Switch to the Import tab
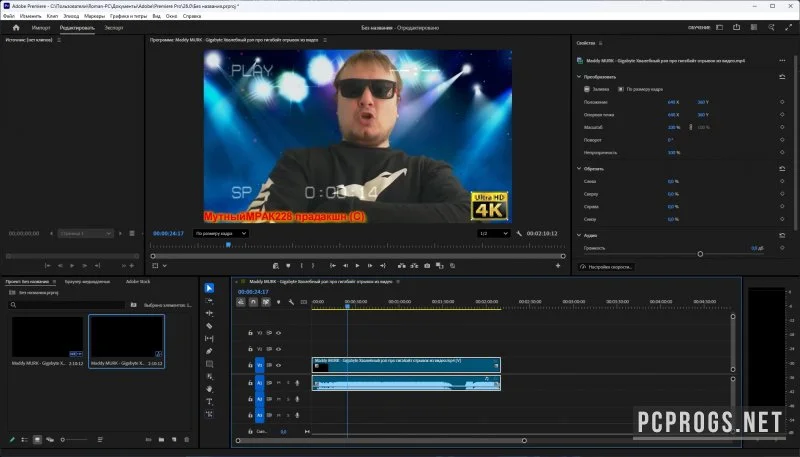This screenshot has height=457, width=800. pos(41,28)
